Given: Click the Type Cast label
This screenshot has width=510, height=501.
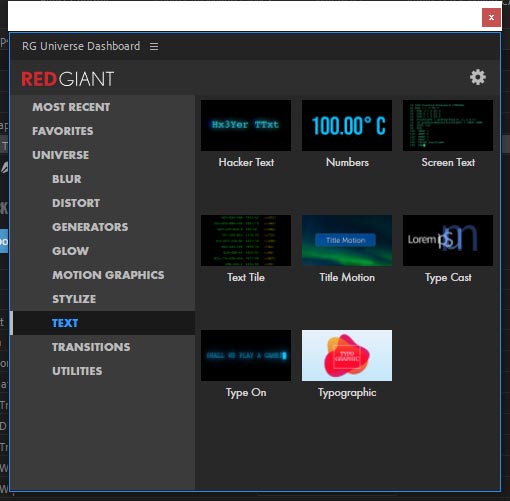Looking at the screenshot, I should pyautogui.click(x=448, y=278).
